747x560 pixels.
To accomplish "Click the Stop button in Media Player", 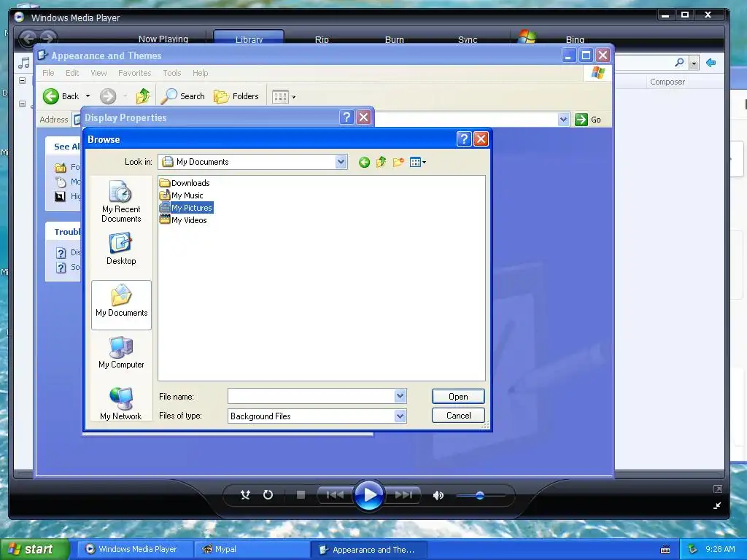I will coord(301,495).
